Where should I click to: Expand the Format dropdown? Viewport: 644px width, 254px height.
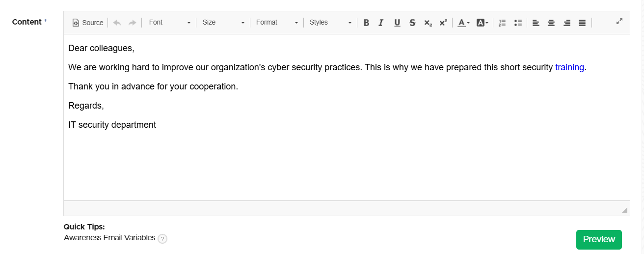tap(277, 23)
